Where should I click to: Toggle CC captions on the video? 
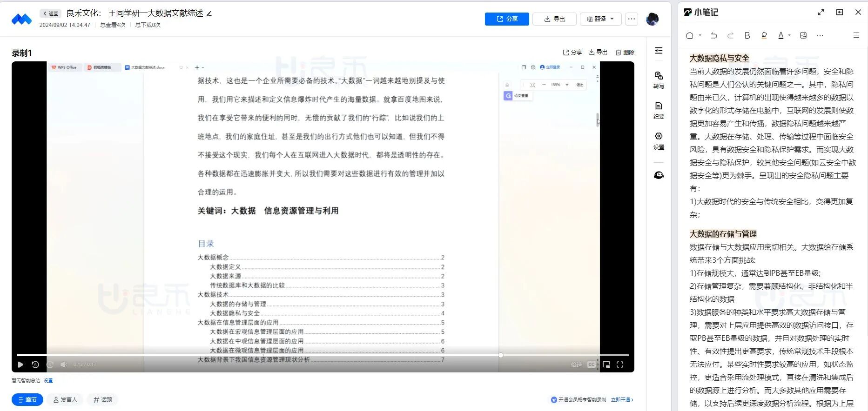(x=591, y=365)
